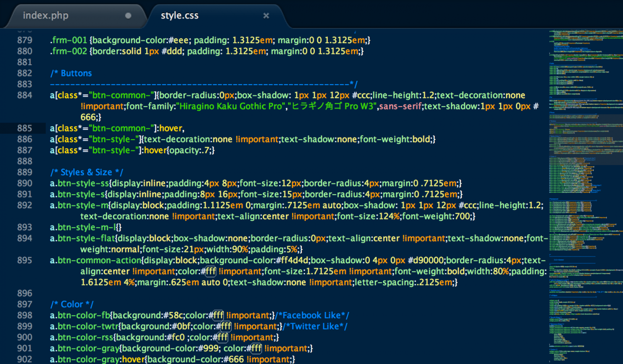Viewport: 623px width, 364px height.
Task: Close the style.css tab
Action: click(266, 16)
